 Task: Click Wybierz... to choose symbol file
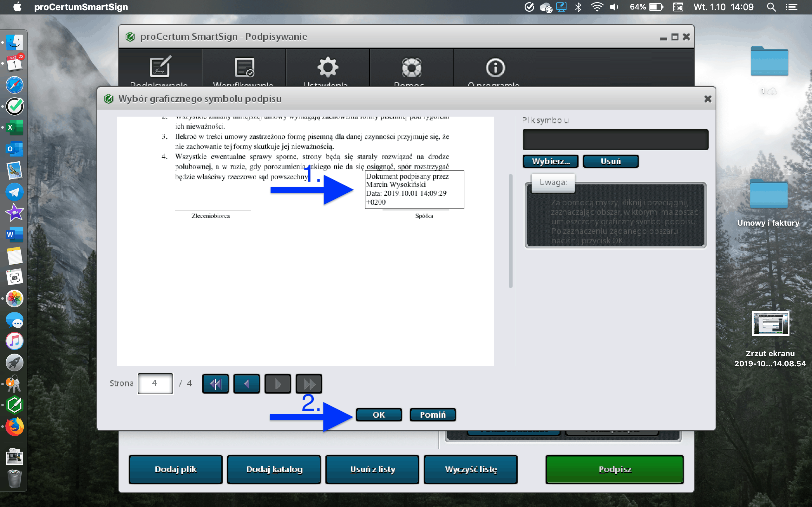point(551,161)
